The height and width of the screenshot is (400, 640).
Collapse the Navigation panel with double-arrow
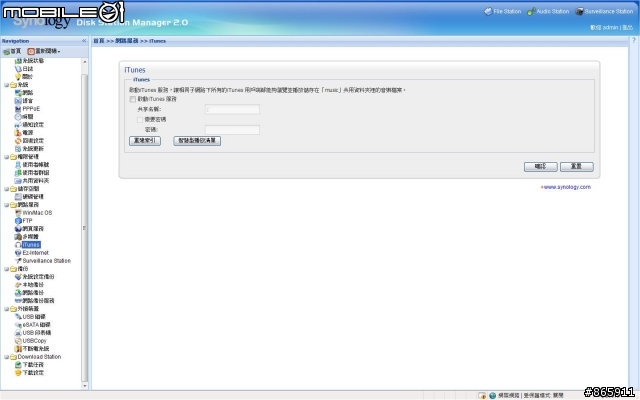pyautogui.click(x=84, y=41)
